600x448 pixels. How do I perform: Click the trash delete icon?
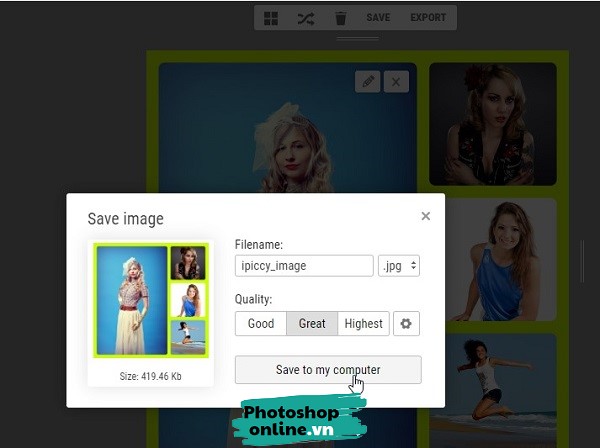click(340, 18)
